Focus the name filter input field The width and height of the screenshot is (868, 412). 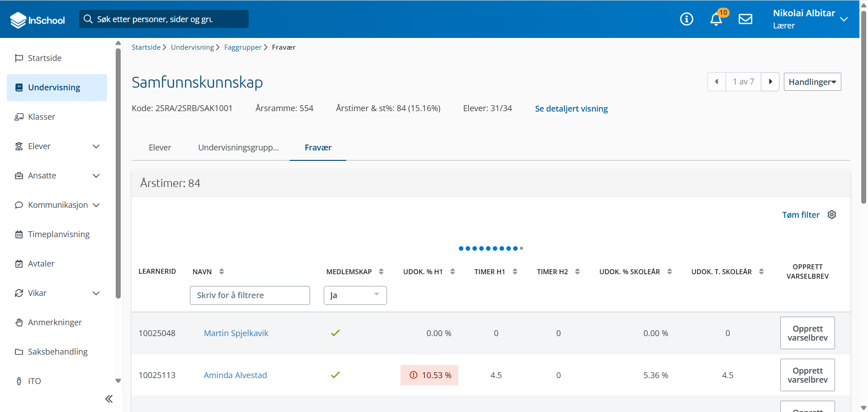[x=250, y=295]
